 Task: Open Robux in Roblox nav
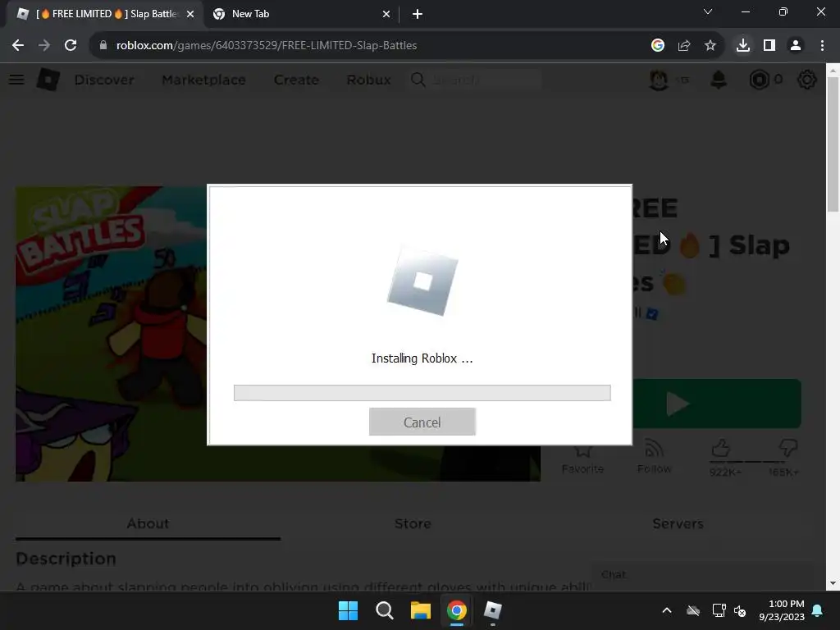tap(368, 80)
